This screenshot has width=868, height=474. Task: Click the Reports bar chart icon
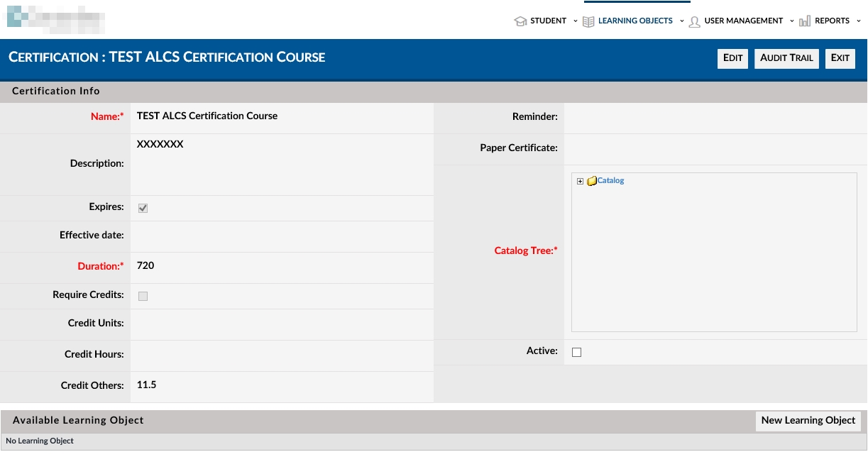pyautogui.click(x=805, y=21)
